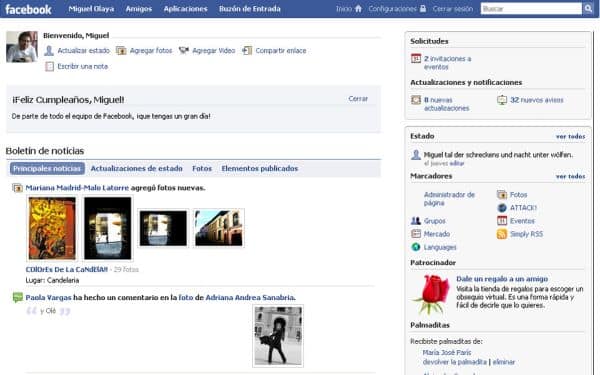Open María José París profile
This screenshot has width=600, height=375.
coord(447,352)
